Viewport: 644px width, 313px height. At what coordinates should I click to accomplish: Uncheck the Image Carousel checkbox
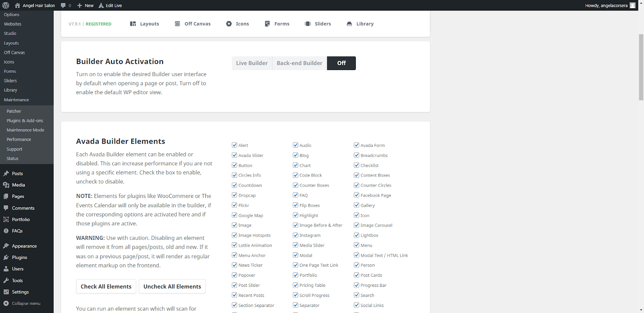357,225
